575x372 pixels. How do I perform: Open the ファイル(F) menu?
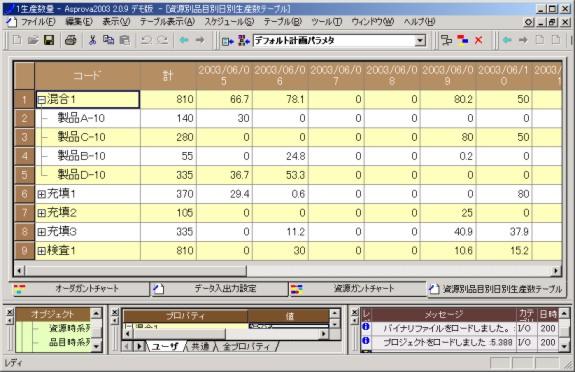38,22
